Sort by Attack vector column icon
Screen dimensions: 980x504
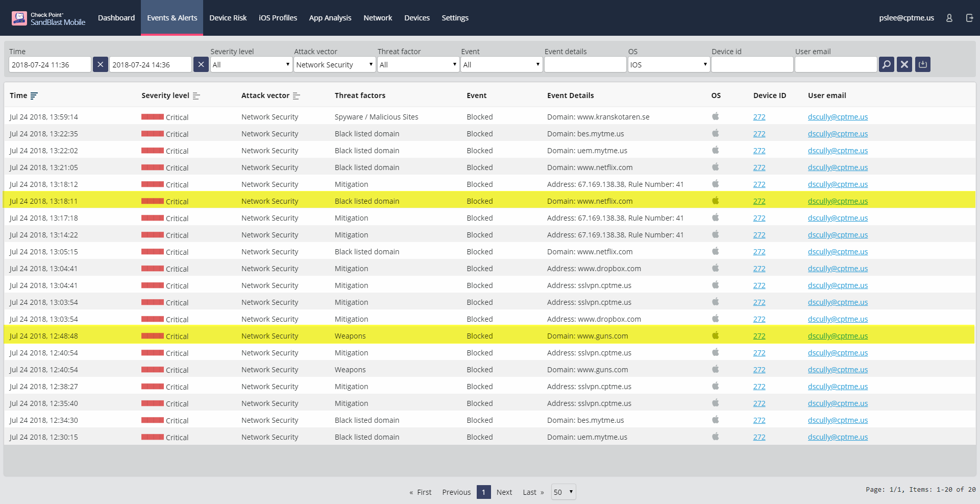(297, 95)
